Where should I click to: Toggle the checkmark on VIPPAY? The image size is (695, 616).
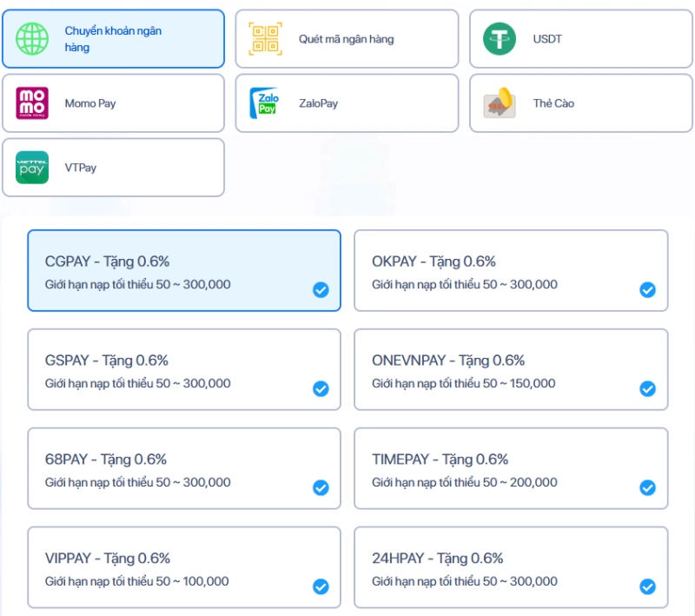321,587
